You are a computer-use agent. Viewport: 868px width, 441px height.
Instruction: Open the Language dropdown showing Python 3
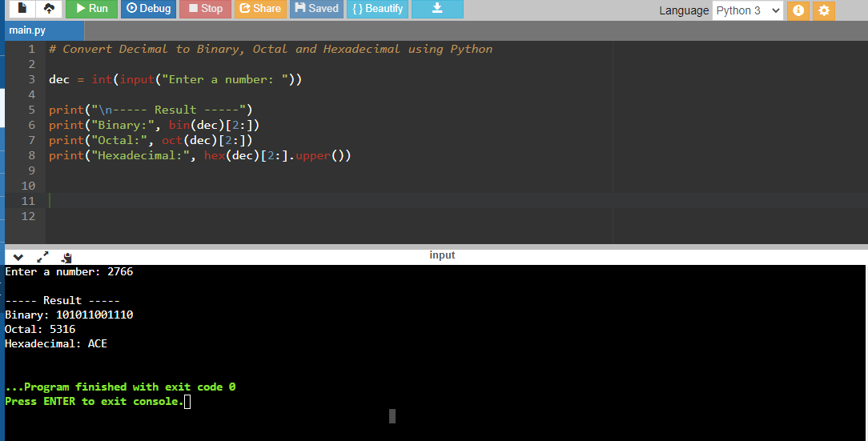(x=748, y=10)
